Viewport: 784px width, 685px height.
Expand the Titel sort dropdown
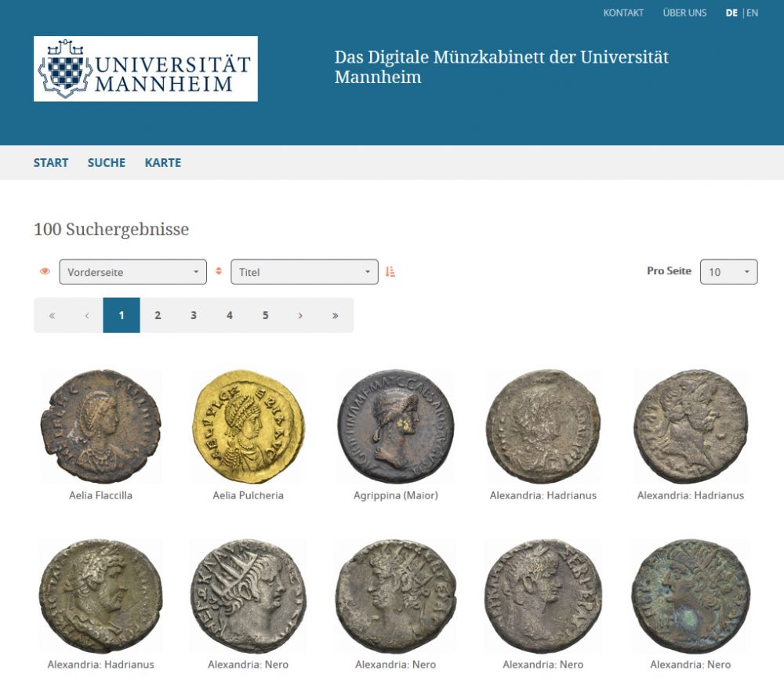tap(304, 272)
